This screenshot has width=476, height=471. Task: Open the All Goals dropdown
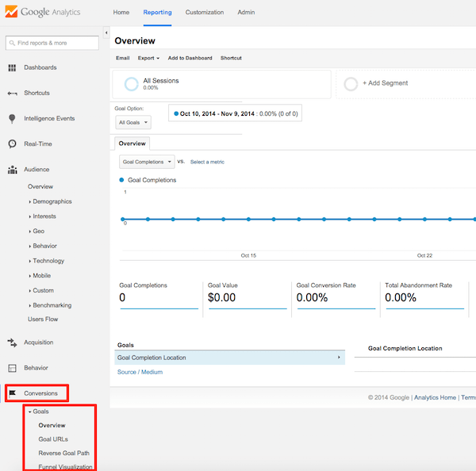[133, 123]
